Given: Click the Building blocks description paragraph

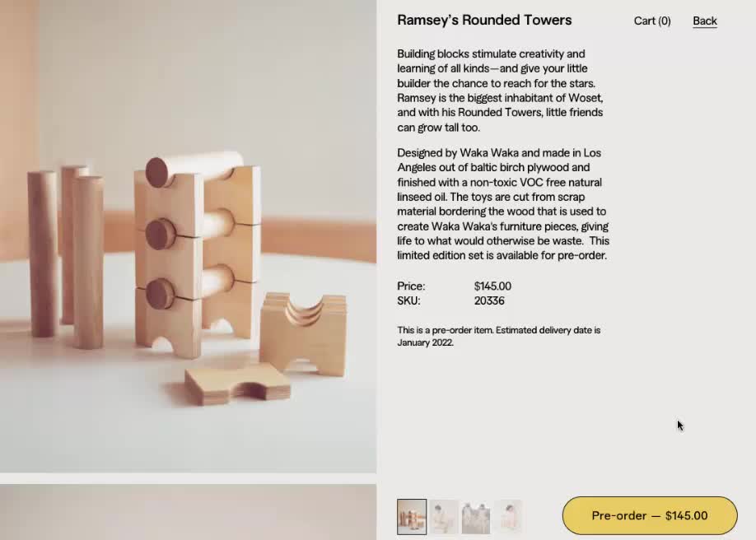Looking at the screenshot, I should point(501,91).
